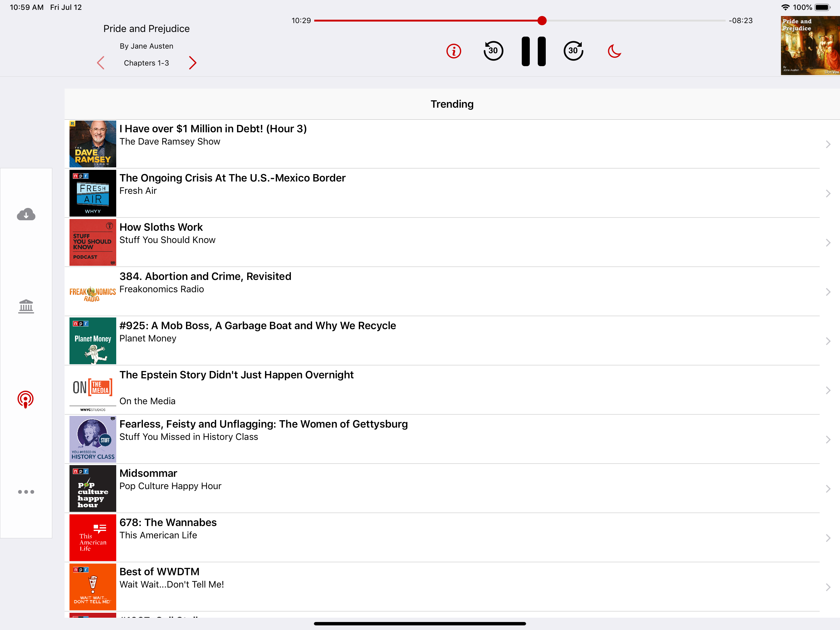The image size is (840, 630).
Task: Expand the Fresh Air episode chevron
Action: [x=828, y=193]
